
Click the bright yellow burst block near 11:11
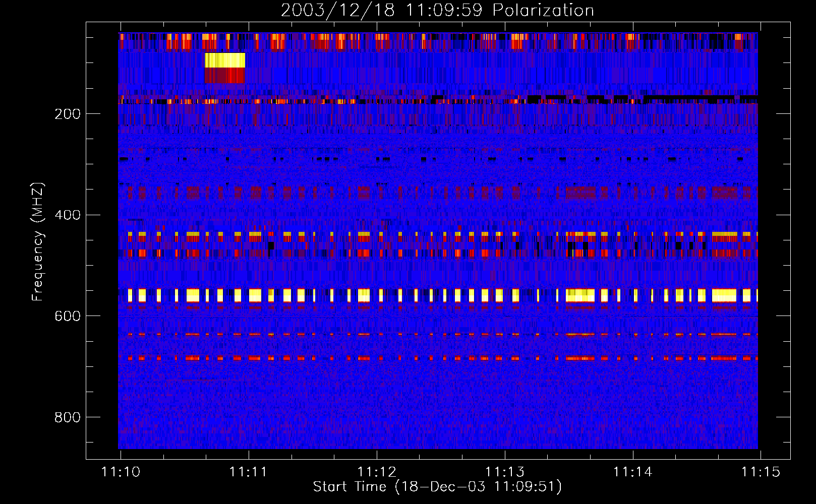(x=225, y=60)
